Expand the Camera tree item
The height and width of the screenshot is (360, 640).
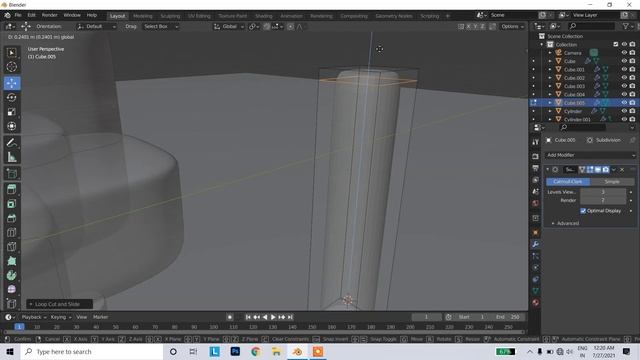pyautogui.click(x=550, y=53)
